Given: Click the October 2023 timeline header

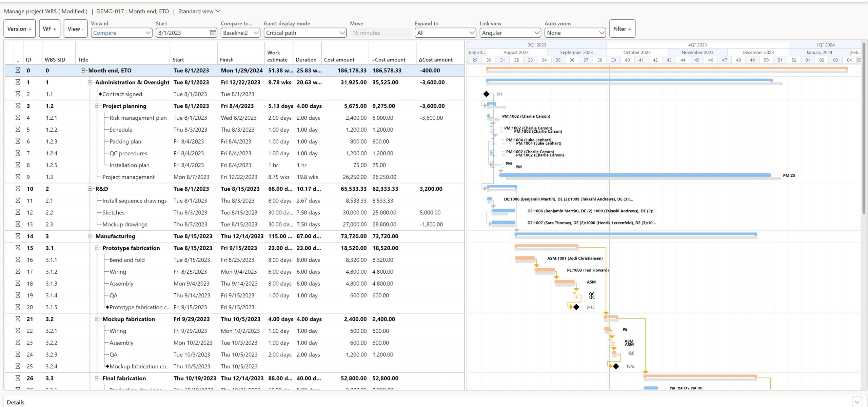Looking at the screenshot, I should pos(637,52).
